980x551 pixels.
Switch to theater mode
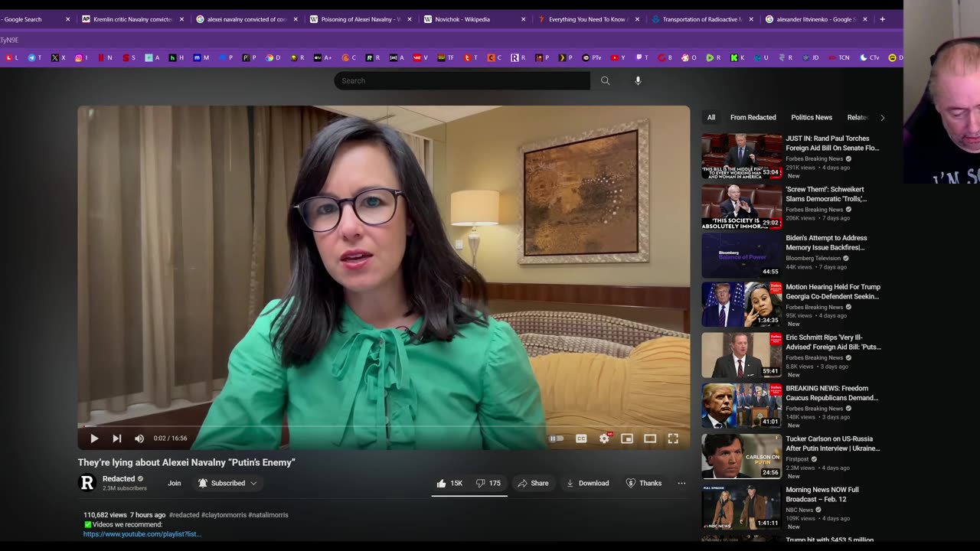pyautogui.click(x=650, y=439)
